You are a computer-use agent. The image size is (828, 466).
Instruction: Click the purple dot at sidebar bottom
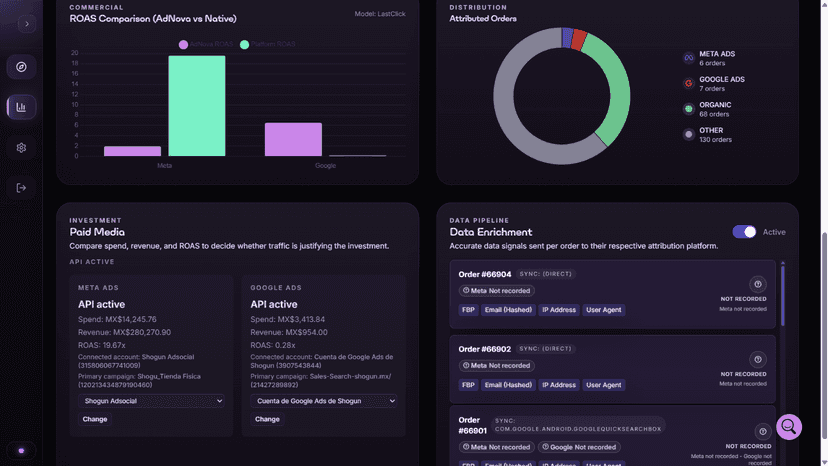pyautogui.click(x=21, y=451)
